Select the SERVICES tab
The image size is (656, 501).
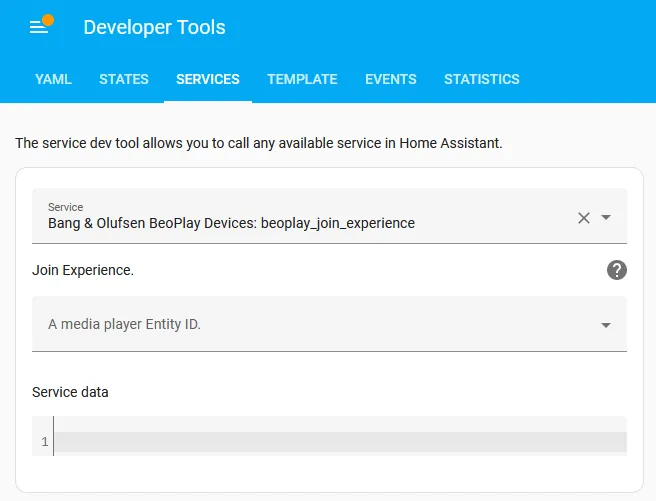(x=208, y=79)
